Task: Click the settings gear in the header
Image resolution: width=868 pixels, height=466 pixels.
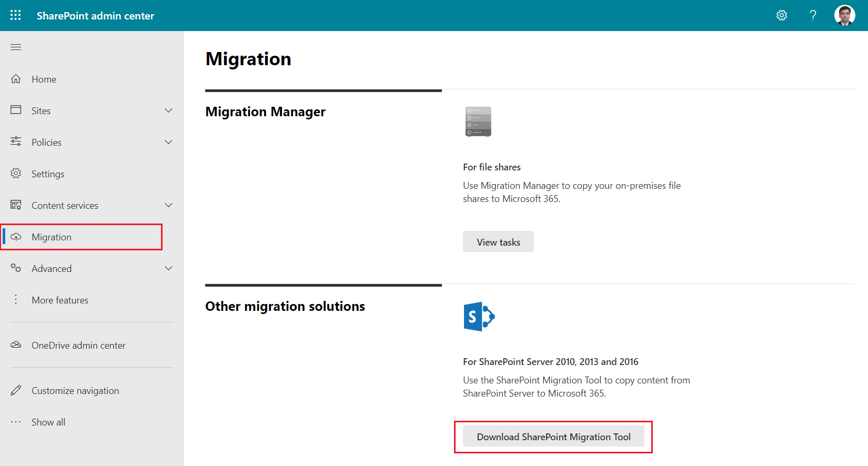Action: click(782, 15)
